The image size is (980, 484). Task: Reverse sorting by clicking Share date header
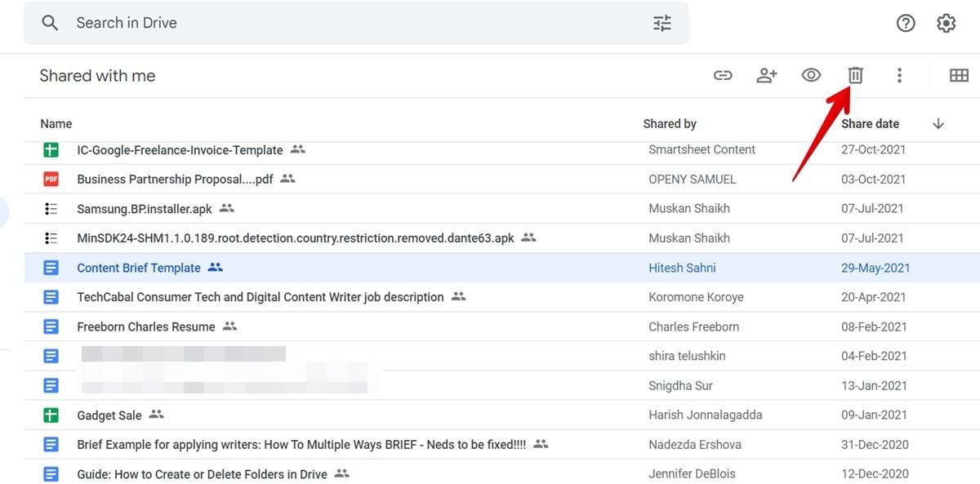tap(871, 123)
